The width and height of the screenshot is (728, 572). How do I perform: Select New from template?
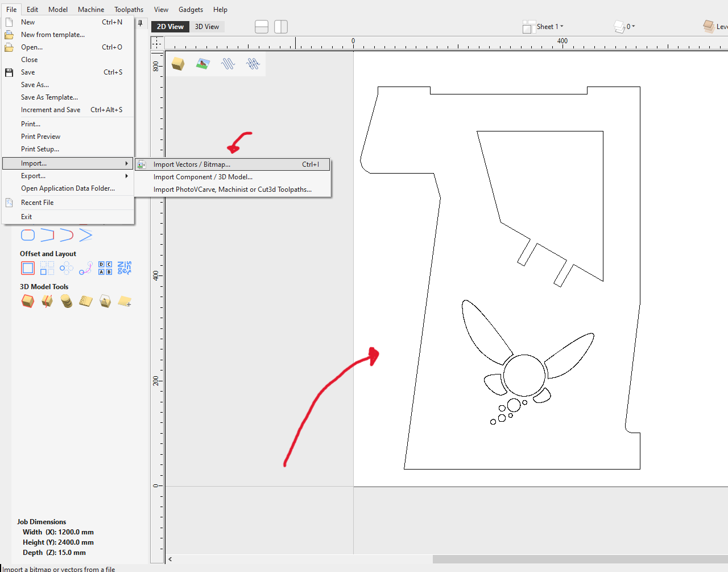(x=68, y=35)
